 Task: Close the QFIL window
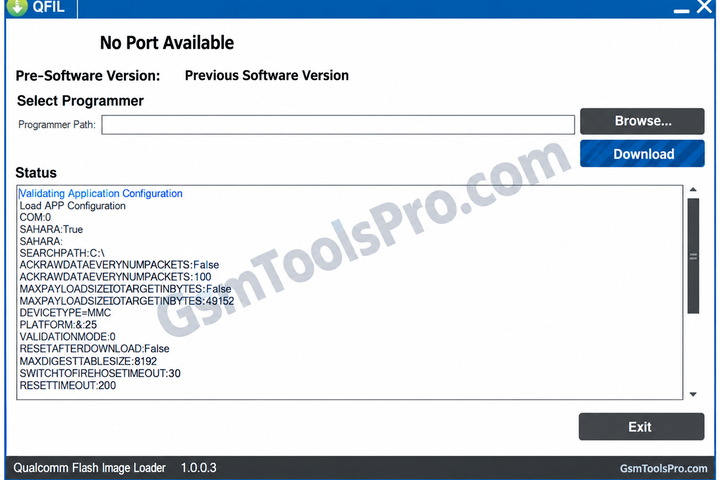click(x=705, y=6)
